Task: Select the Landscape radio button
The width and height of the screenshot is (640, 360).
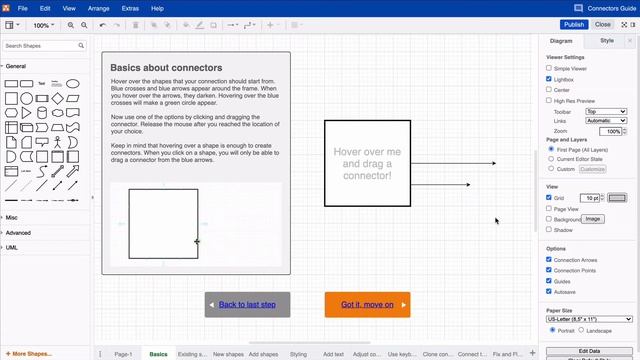Action: (581, 330)
